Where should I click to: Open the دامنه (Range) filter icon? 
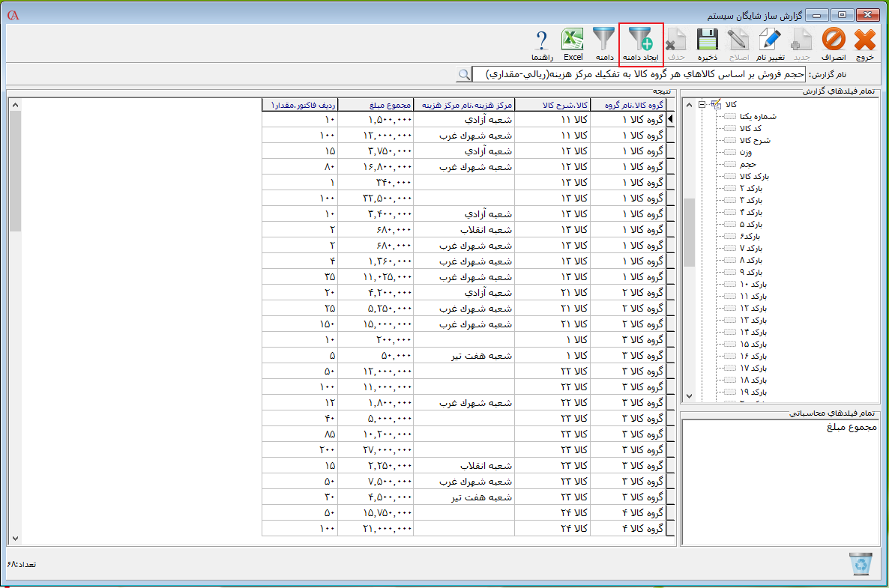(604, 43)
